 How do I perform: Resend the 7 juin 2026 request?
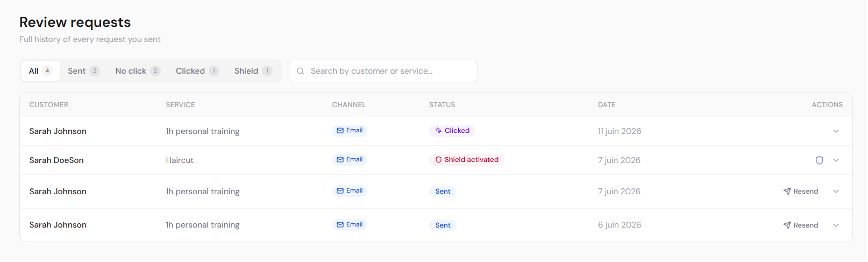tap(801, 192)
